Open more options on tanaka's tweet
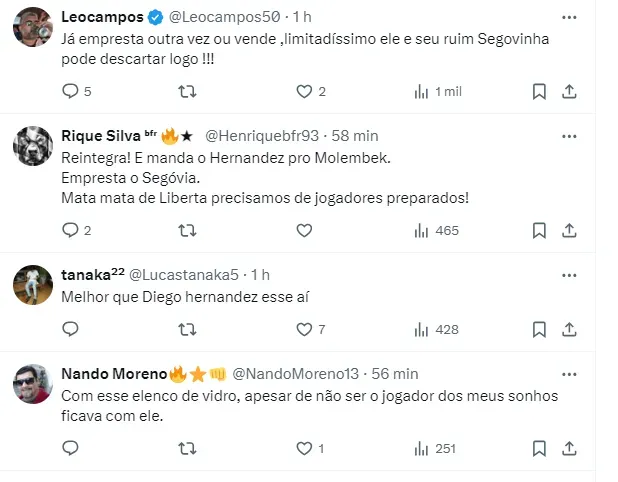 click(568, 274)
